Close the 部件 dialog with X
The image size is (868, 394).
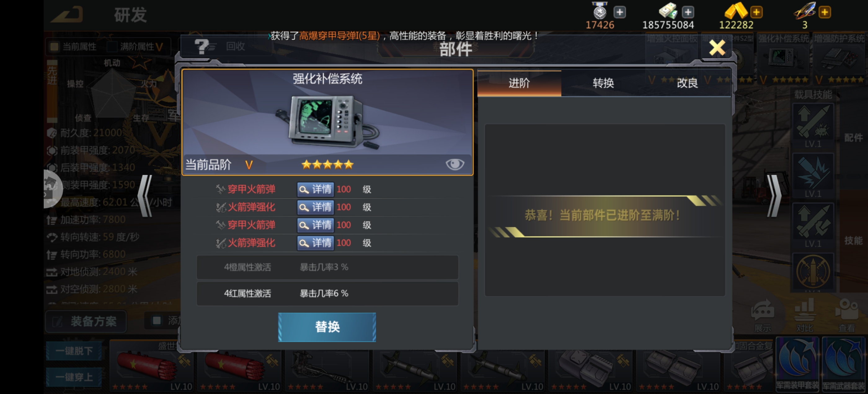click(717, 47)
